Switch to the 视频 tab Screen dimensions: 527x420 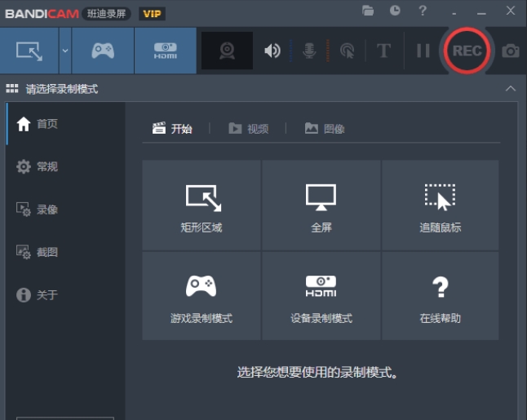coord(248,128)
